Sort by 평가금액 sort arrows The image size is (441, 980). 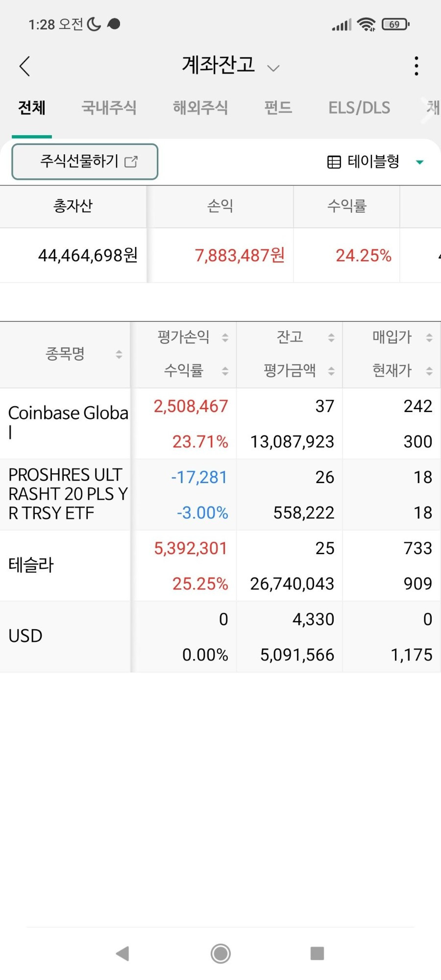tap(331, 371)
